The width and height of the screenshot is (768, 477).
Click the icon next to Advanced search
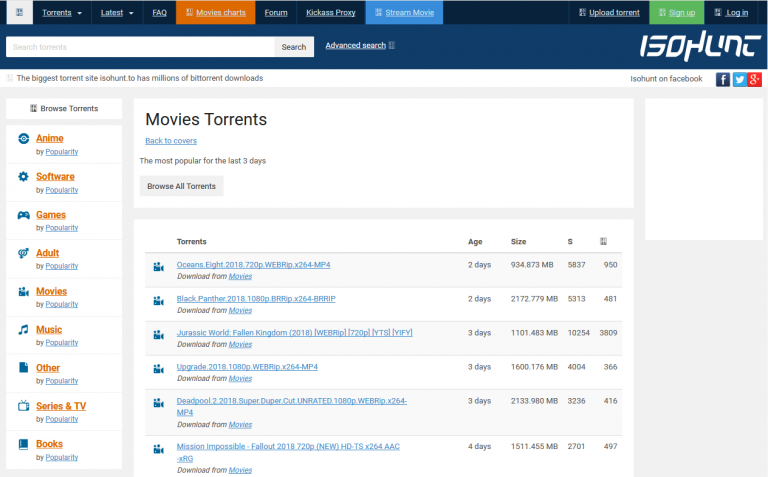tap(391, 45)
